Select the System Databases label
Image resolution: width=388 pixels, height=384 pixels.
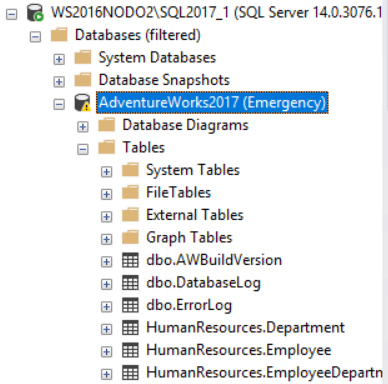coord(157,58)
